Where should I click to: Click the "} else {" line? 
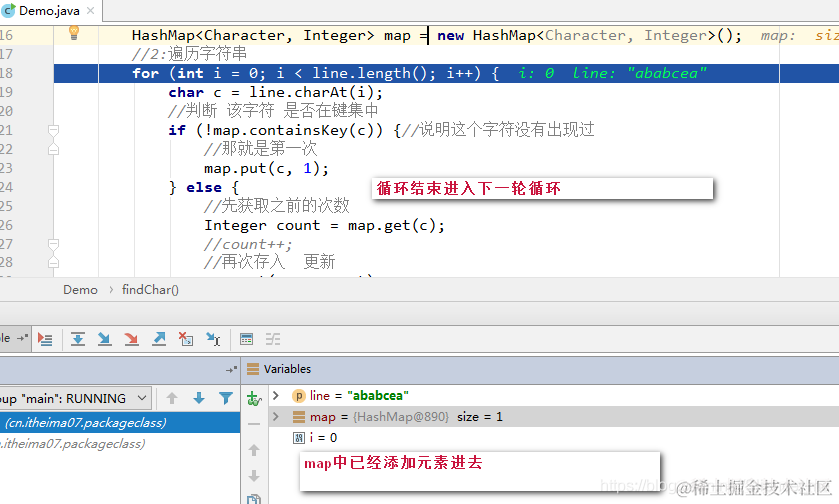[x=204, y=187]
